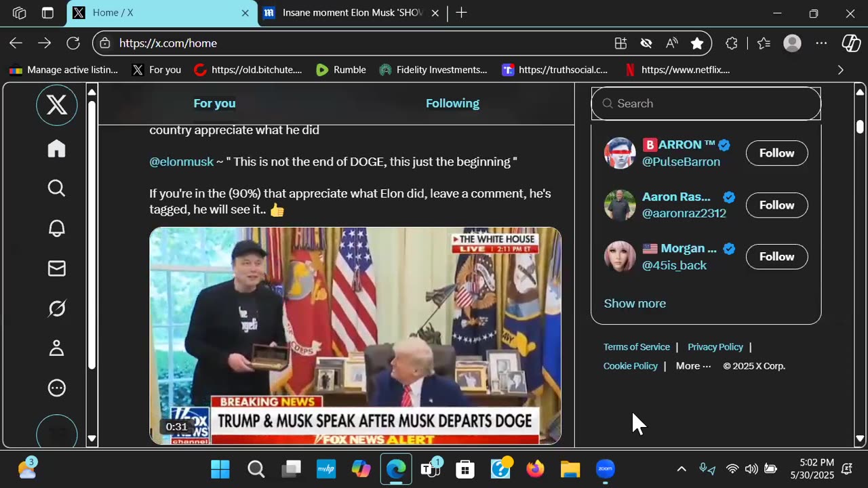Click tracking prevention eye icon
The width and height of the screenshot is (868, 488).
[x=646, y=43]
